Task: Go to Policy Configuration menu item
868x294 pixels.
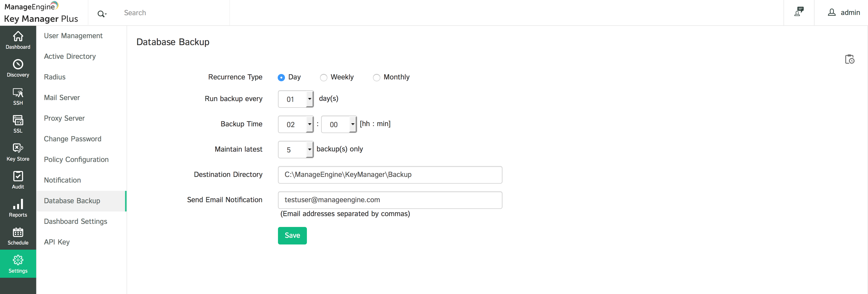Action: (76, 159)
